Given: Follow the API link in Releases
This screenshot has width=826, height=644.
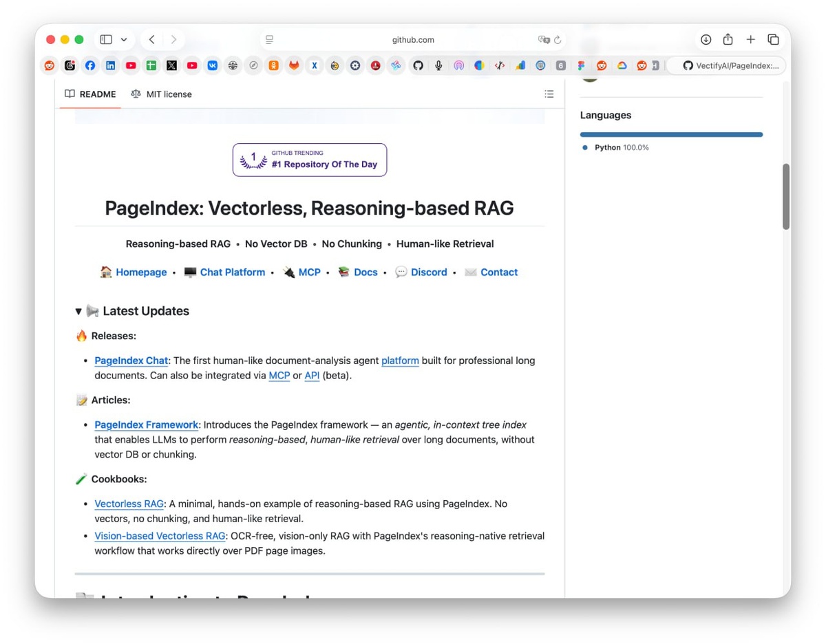Looking at the screenshot, I should [312, 376].
